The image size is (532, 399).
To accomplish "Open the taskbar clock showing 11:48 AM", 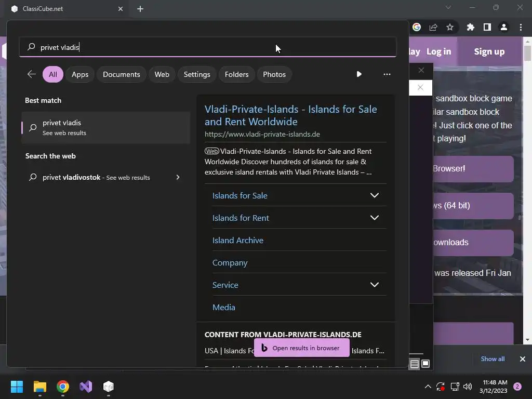I will click(x=494, y=387).
